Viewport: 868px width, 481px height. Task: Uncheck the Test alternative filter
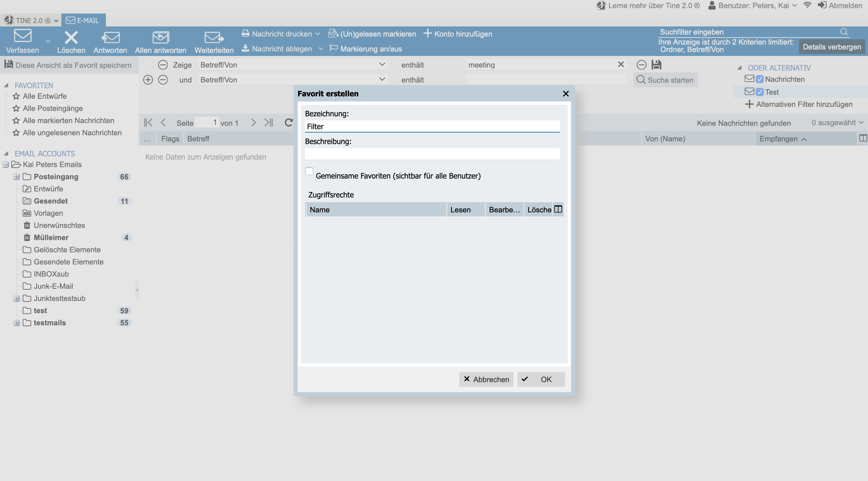click(760, 92)
